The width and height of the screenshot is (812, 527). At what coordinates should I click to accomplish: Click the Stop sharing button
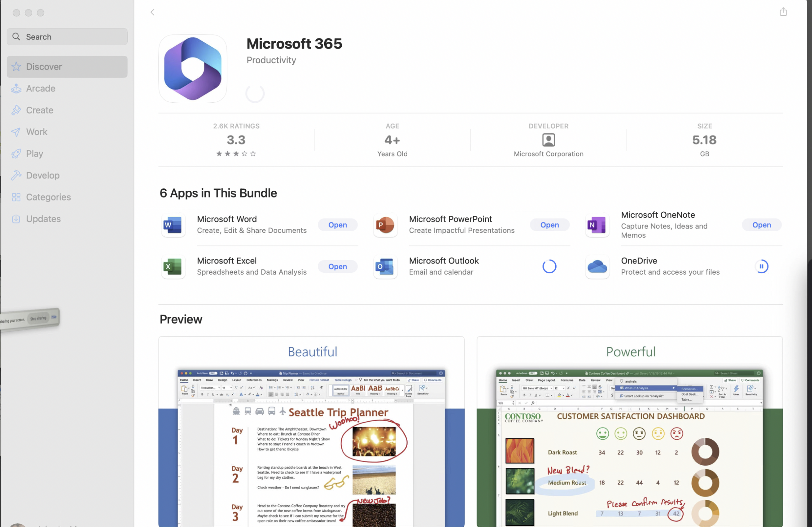tap(38, 318)
